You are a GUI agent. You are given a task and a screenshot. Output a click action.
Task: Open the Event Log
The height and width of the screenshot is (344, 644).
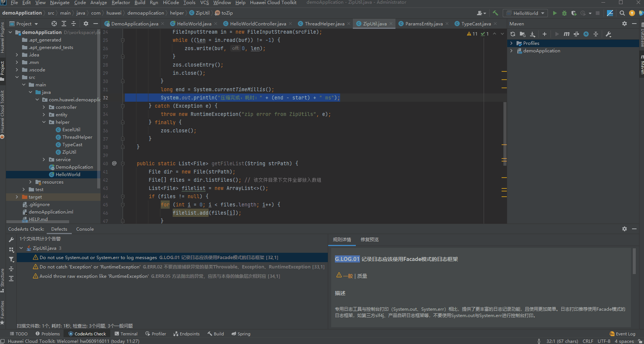click(622, 334)
